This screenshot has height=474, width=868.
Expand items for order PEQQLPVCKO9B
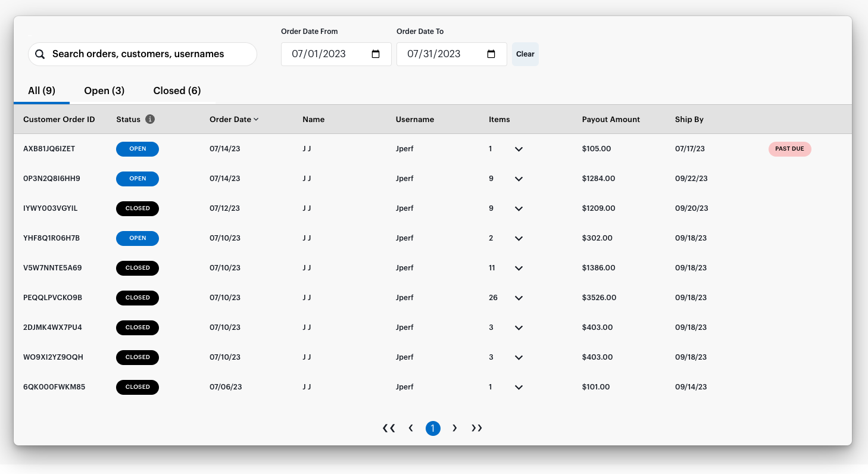click(518, 298)
